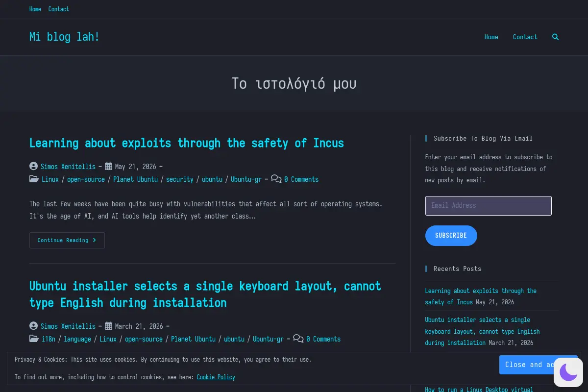Open the search magnifier icon in header
Image resolution: width=588 pixels, height=392 pixels.
pyautogui.click(x=555, y=37)
